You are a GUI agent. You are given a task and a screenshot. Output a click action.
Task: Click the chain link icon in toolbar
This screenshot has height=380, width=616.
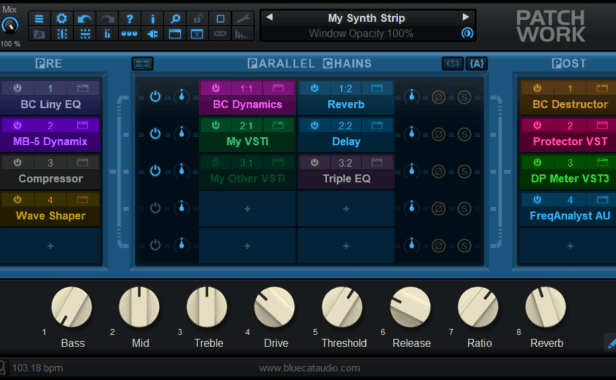pos(220,34)
